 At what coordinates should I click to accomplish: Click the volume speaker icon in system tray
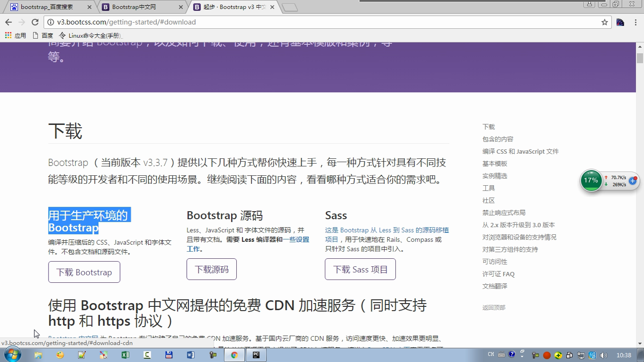coord(604,355)
